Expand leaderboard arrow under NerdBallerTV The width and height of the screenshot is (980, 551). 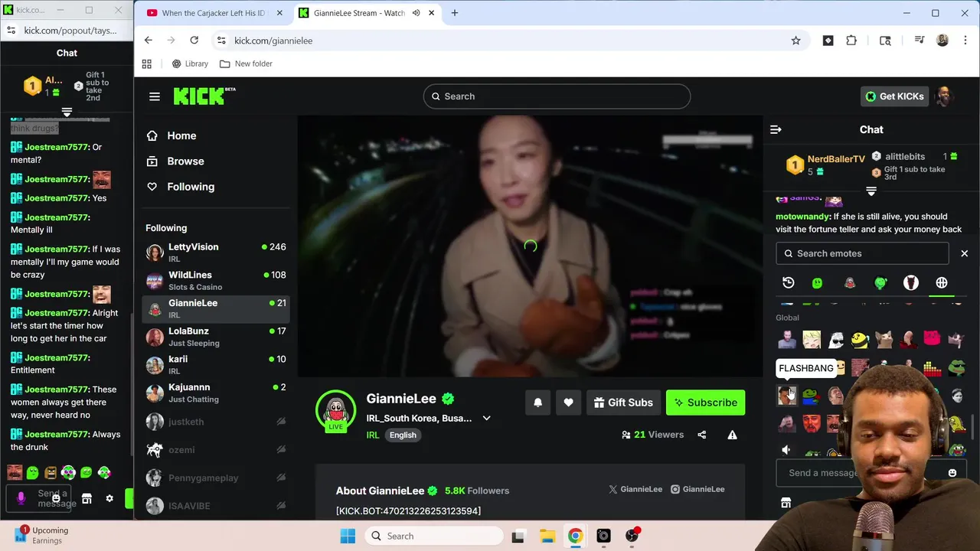871,191
